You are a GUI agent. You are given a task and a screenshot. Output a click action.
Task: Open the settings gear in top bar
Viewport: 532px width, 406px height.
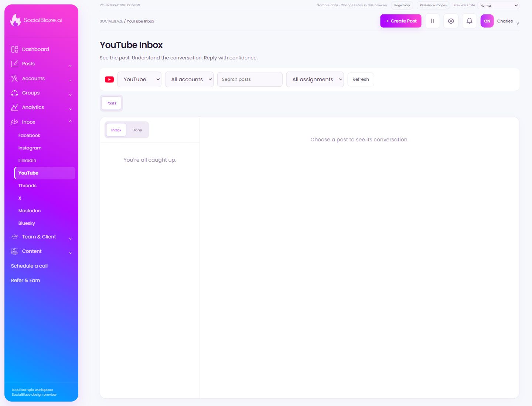tap(451, 21)
